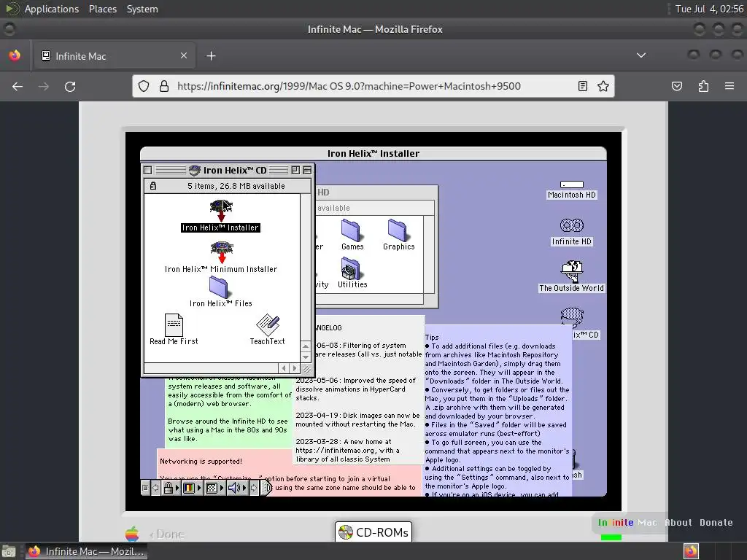Click the Iron Helix CD title proxy icon

(x=194, y=170)
